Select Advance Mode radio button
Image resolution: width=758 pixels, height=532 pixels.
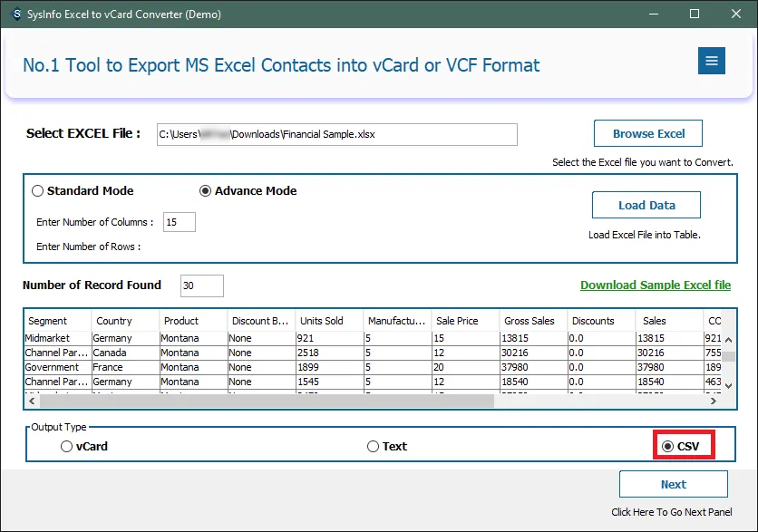[x=206, y=191]
